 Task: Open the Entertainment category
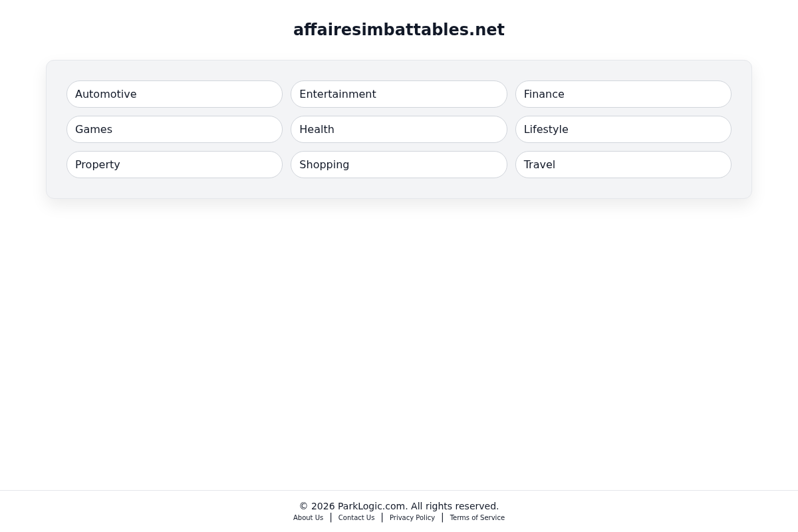coord(399,94)
